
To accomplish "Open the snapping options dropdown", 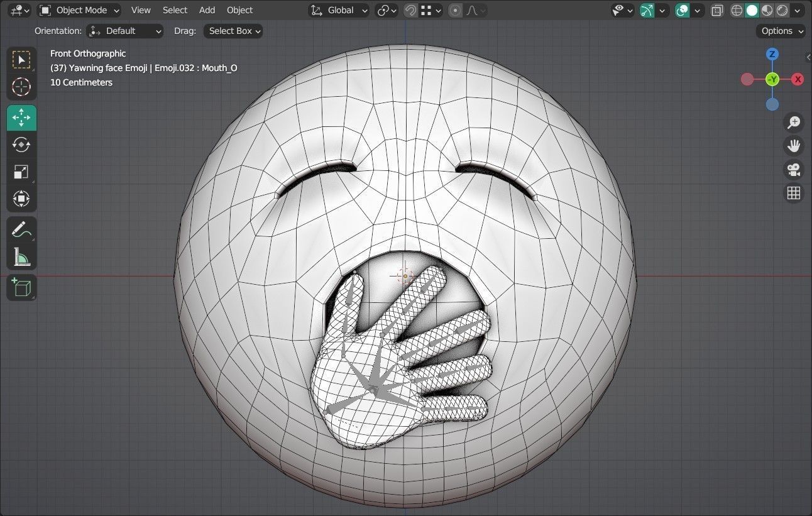I will 432,10.
